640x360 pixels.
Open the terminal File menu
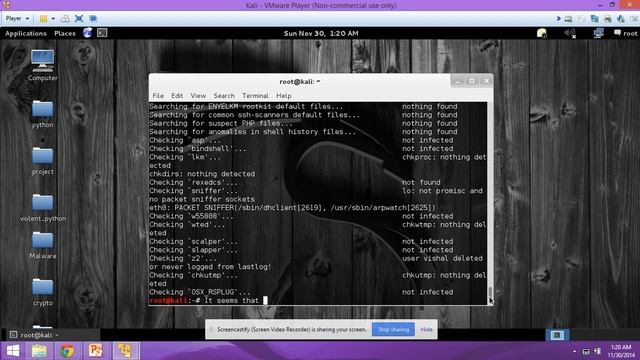coord(158,96)
